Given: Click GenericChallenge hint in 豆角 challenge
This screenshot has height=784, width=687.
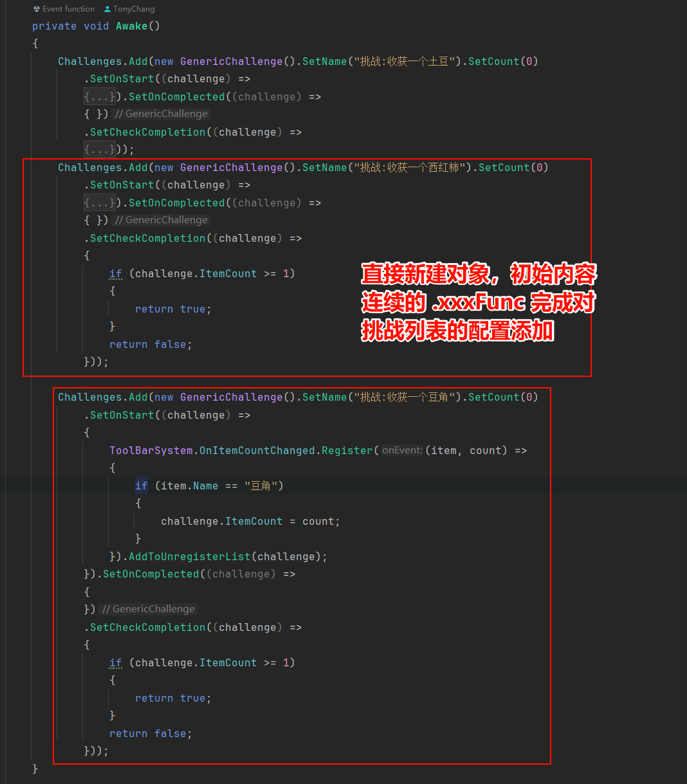Looking at the screenshot, I should pyautogui.click(x=149, y=609).
